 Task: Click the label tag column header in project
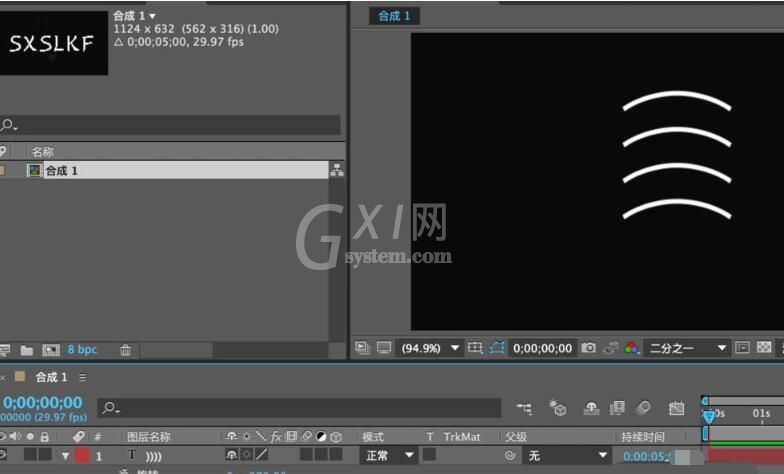(2, 151)
